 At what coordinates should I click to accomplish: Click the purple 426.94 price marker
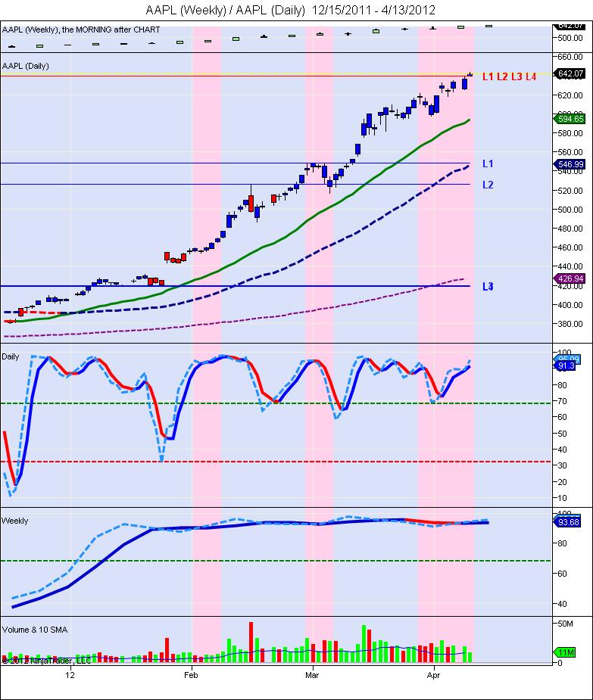tap(569, 278)
